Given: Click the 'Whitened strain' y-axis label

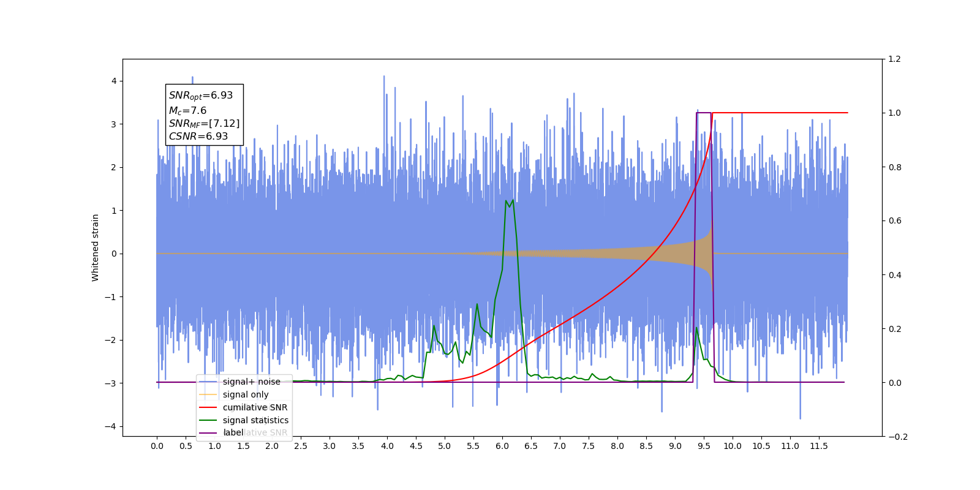Looking at the screenshot, I should click(96, 247).
